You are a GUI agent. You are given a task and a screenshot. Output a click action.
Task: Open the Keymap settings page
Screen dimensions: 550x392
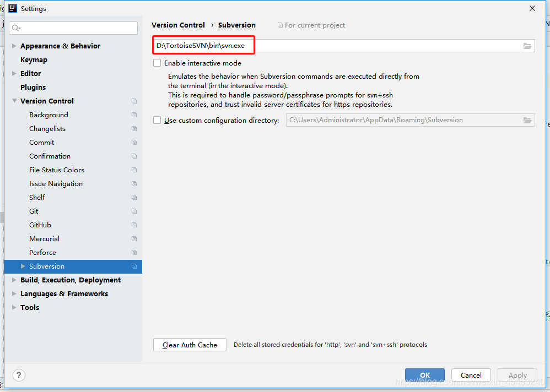click(x=34, y=60)
